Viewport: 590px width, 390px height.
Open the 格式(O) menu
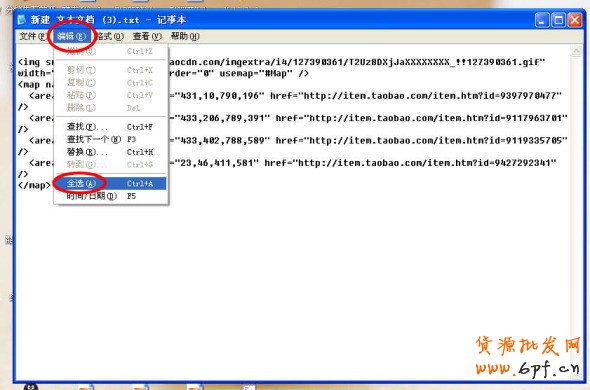pos(110,36)
